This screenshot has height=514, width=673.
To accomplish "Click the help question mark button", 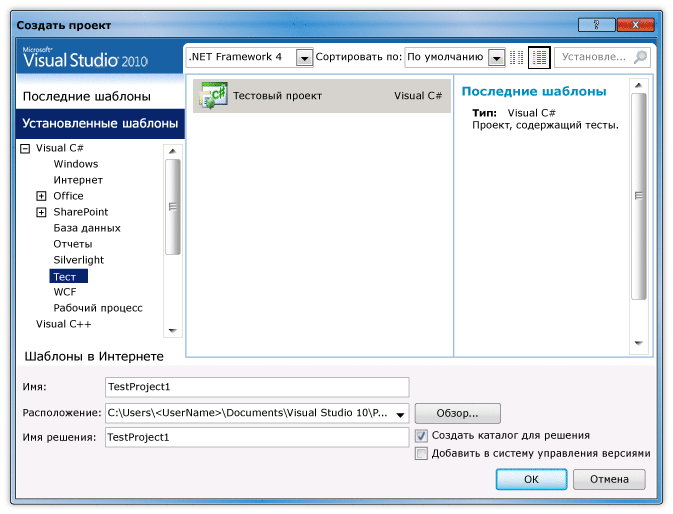I will (597, 25).
